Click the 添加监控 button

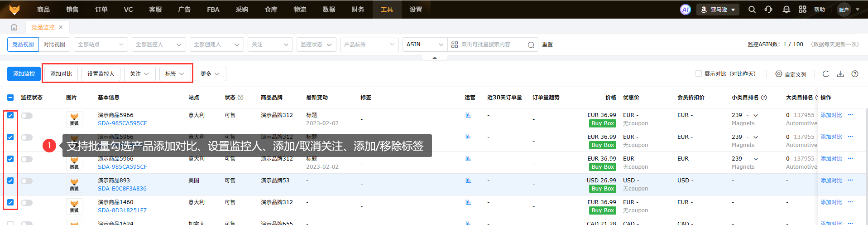(24, 74)
